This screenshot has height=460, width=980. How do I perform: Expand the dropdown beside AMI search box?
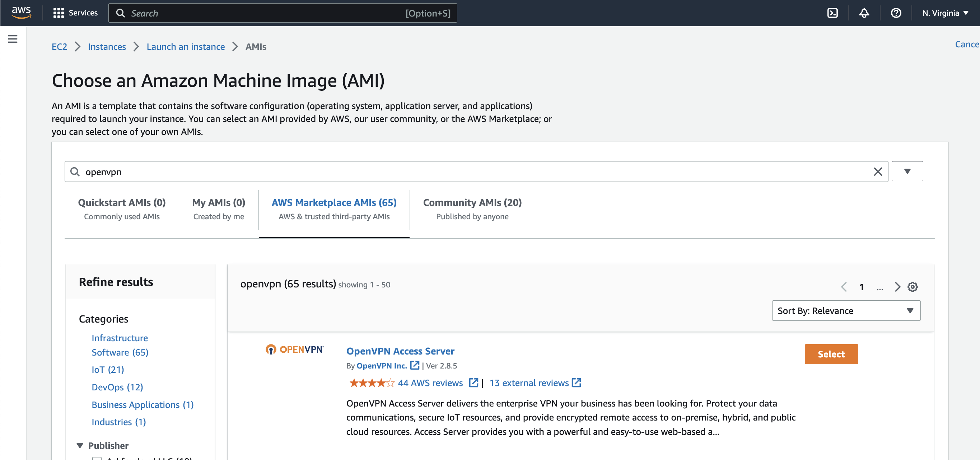[907, 172]
